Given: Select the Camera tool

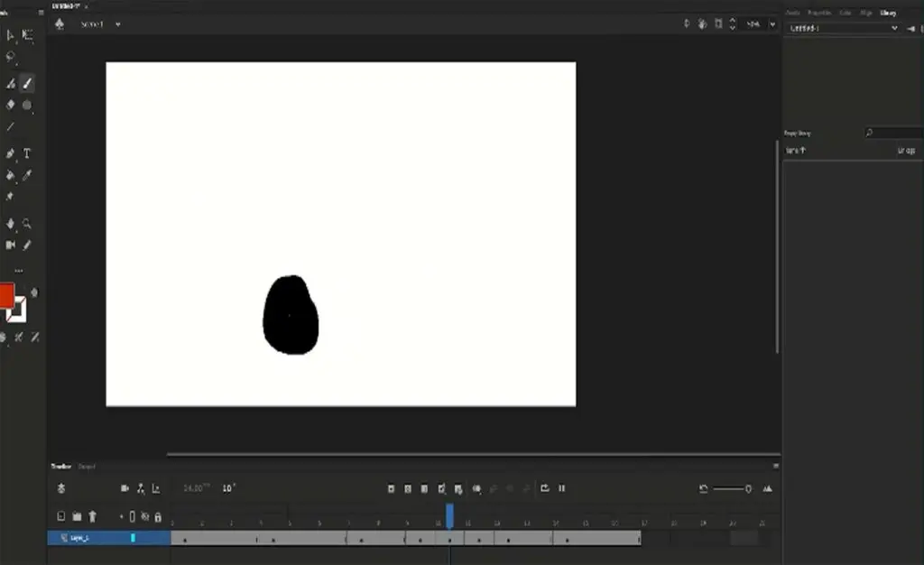Looking at the screenshot, I should coord(10,245).
